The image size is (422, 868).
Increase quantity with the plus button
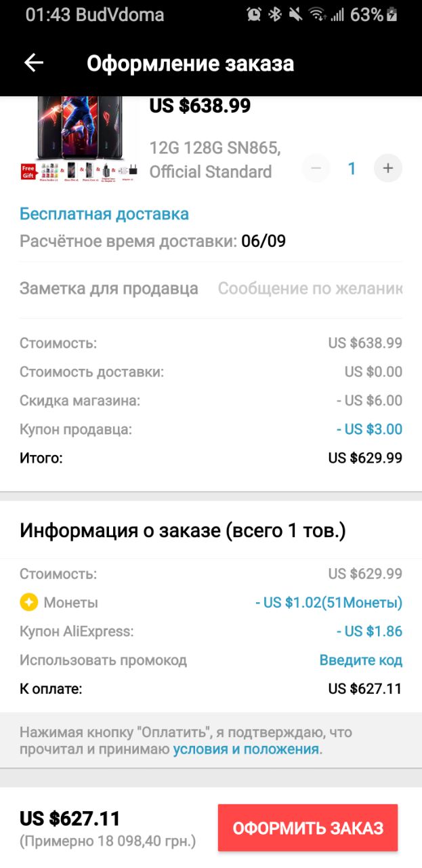[x=387, y=168]
